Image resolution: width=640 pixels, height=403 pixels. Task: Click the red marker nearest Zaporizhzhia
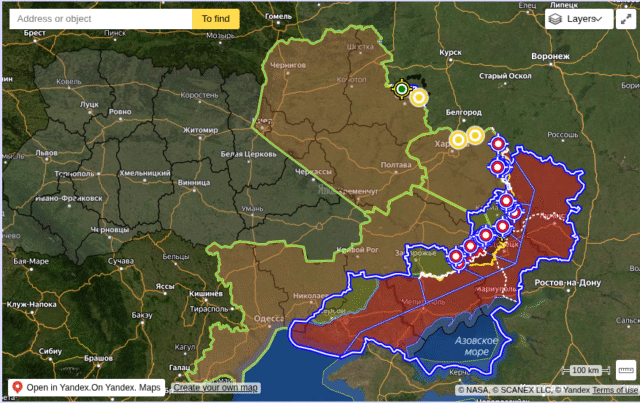click(456, 257)
